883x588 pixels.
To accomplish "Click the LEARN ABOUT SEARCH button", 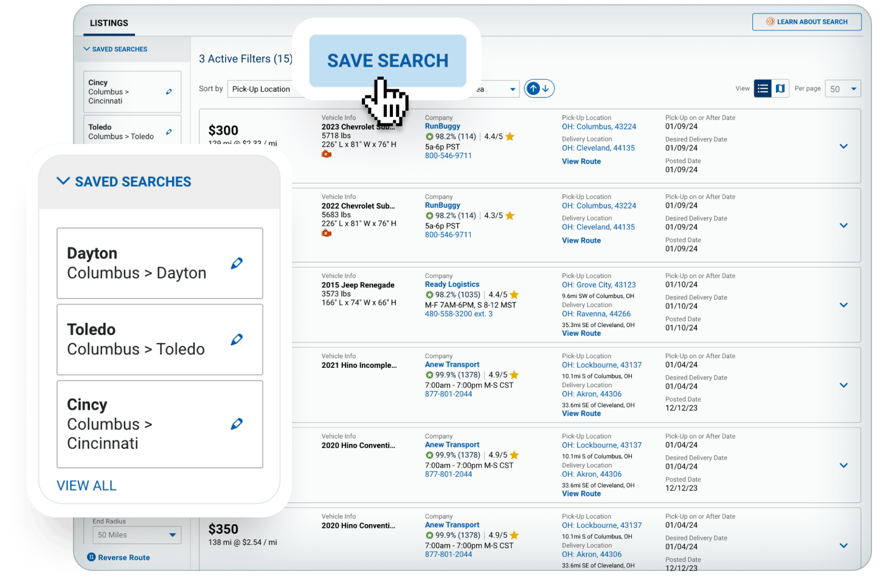I will (806, 22).
